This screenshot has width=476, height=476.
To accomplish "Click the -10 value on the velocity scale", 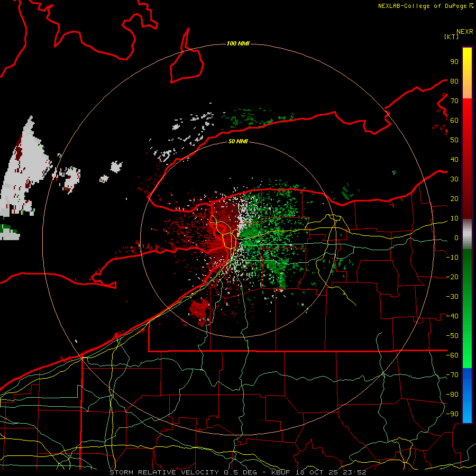I will click(x=452, y=258).
